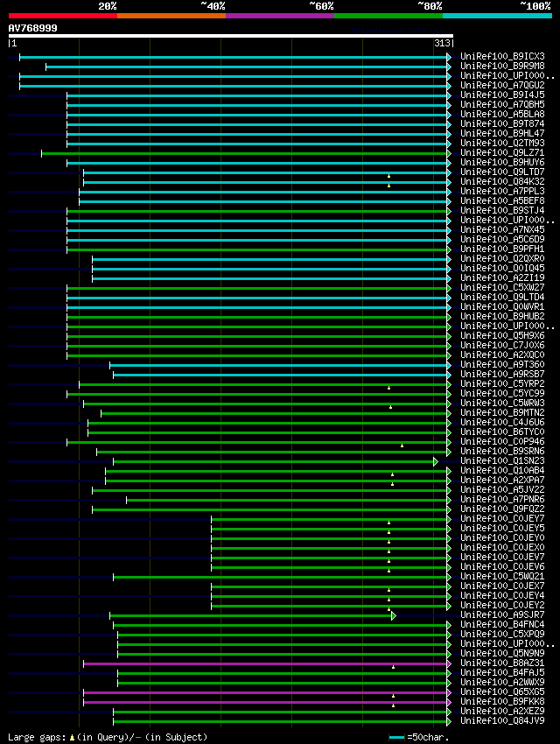This screenshot has width=560, height=744.
Task: Open the UniRef100_Q9LZ71 hit
Action: tap(502, 153)
